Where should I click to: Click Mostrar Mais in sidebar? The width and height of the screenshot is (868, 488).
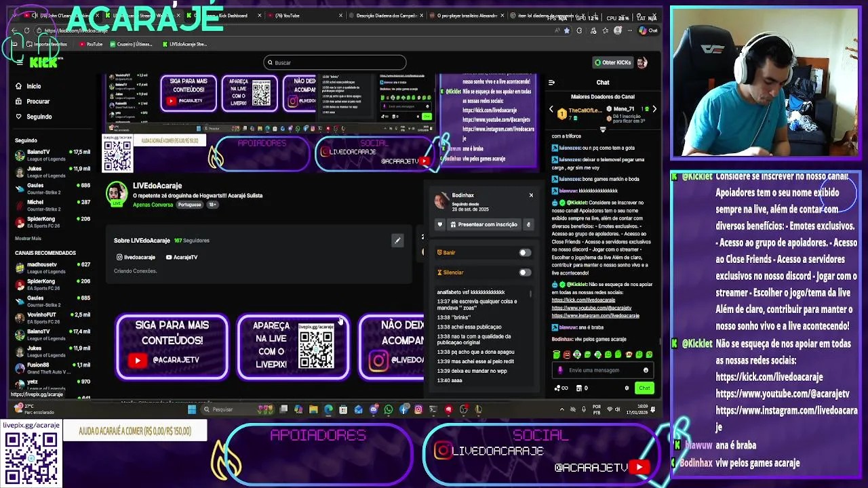click(28, 239)
